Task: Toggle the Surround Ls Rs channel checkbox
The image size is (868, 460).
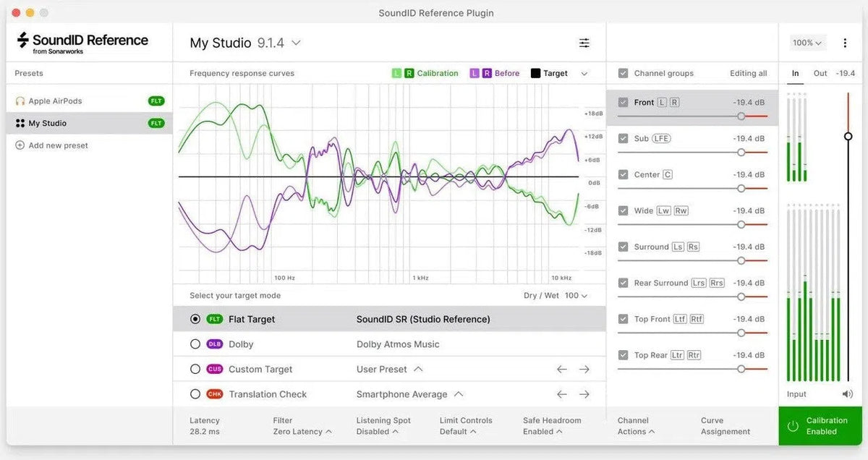Action: click(624, 247)
